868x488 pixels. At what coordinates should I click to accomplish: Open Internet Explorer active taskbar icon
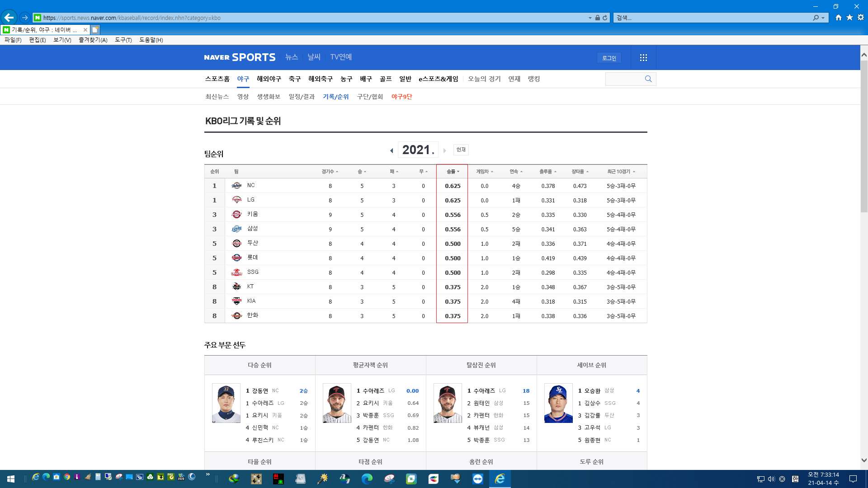tap(500, 479)
